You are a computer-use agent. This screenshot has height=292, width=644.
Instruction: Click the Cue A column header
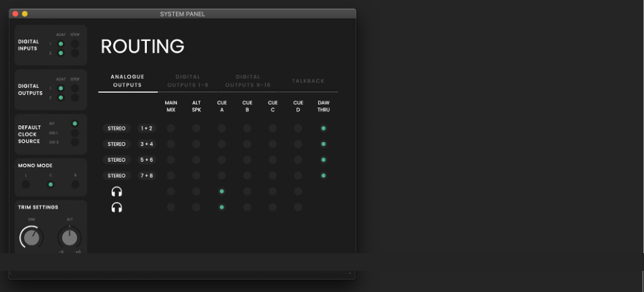(221, 107)
